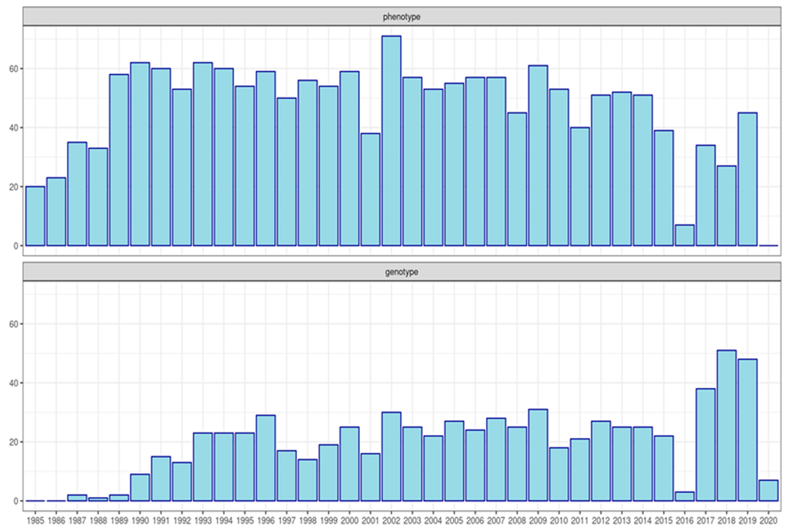This screenshot has width=791, height=532.
Task: Click the 60 y-axis label in phenotype panel
Action: tap(14, 69)
